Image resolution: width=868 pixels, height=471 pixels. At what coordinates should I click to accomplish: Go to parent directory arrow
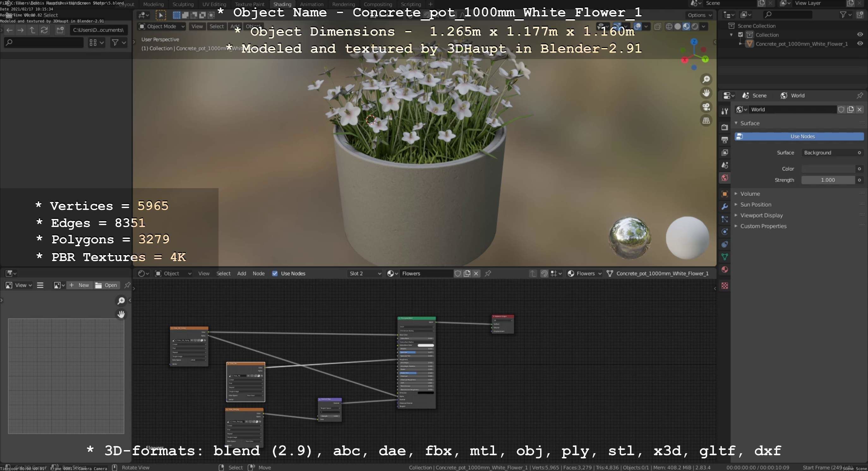pos(32,30)
